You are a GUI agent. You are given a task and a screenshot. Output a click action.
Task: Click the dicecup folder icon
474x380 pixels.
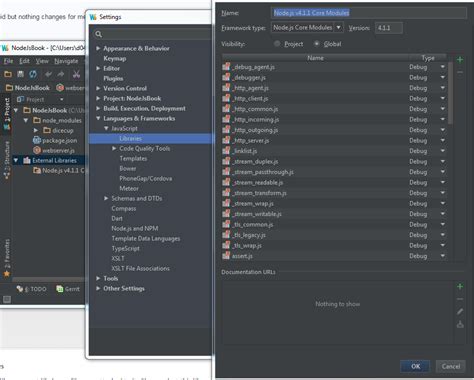click(x=47, y=130)
